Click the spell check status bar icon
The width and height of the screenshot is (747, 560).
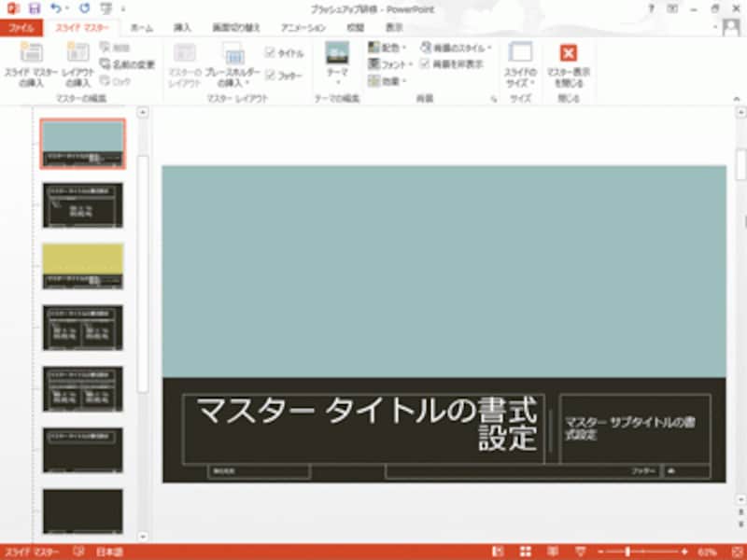78,552
